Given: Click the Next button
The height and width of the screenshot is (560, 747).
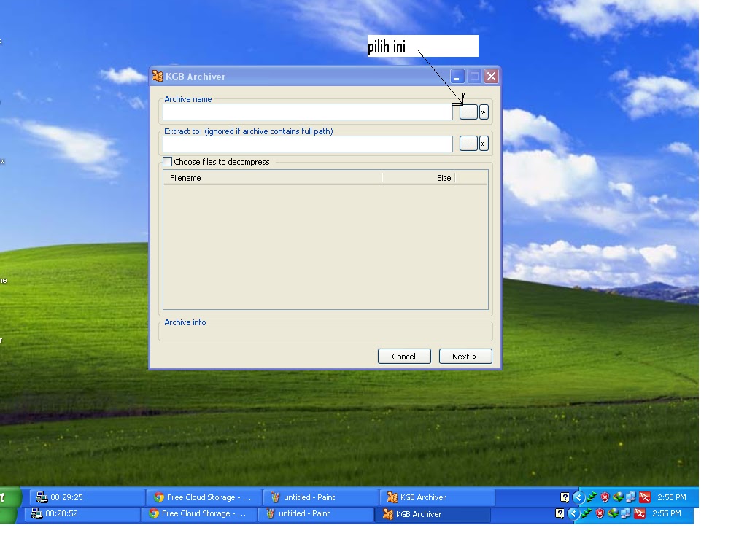Looking at the screenshot, I should pos(465,356).
